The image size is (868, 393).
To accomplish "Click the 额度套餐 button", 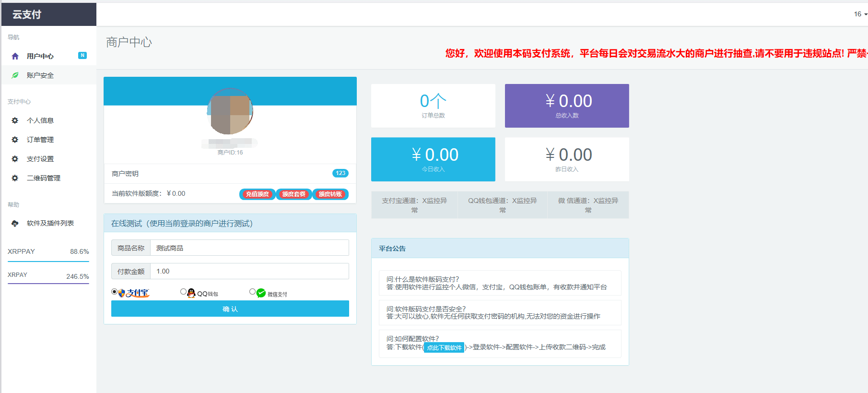I will (294, 194).
